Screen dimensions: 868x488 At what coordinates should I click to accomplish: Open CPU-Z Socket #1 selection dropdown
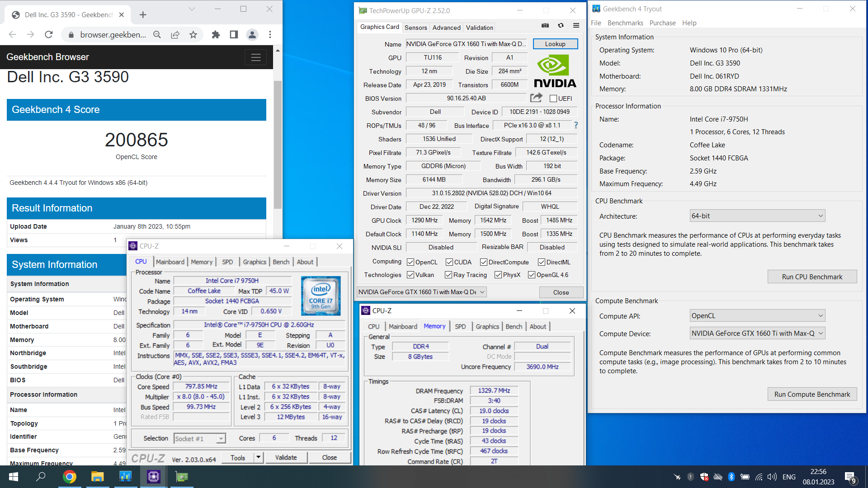pos(199,438)
